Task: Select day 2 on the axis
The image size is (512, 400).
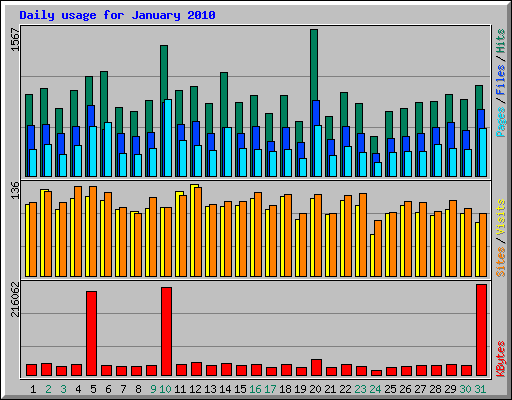Action: (48, 389)
